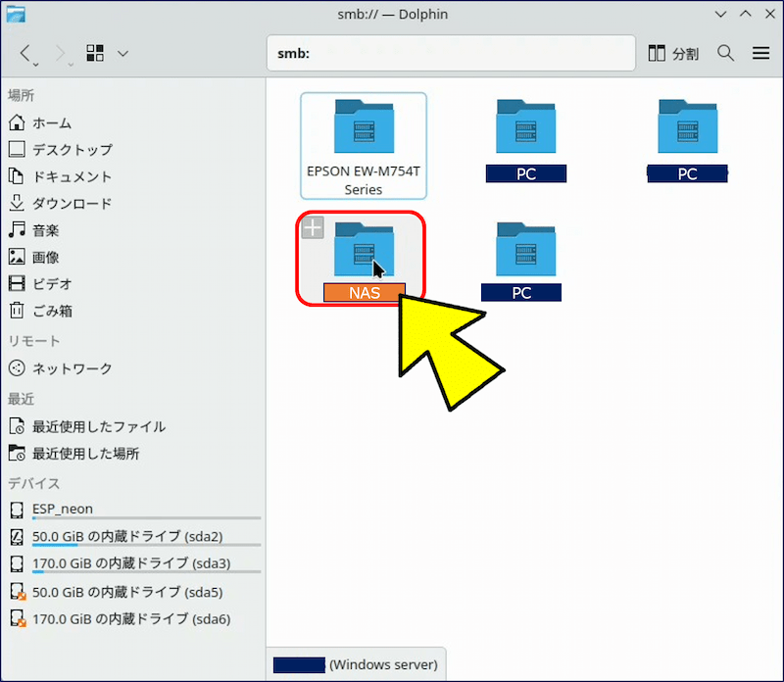Open the view mode dropdown chevron
This screenshot has width=784, height=682.
121,53
